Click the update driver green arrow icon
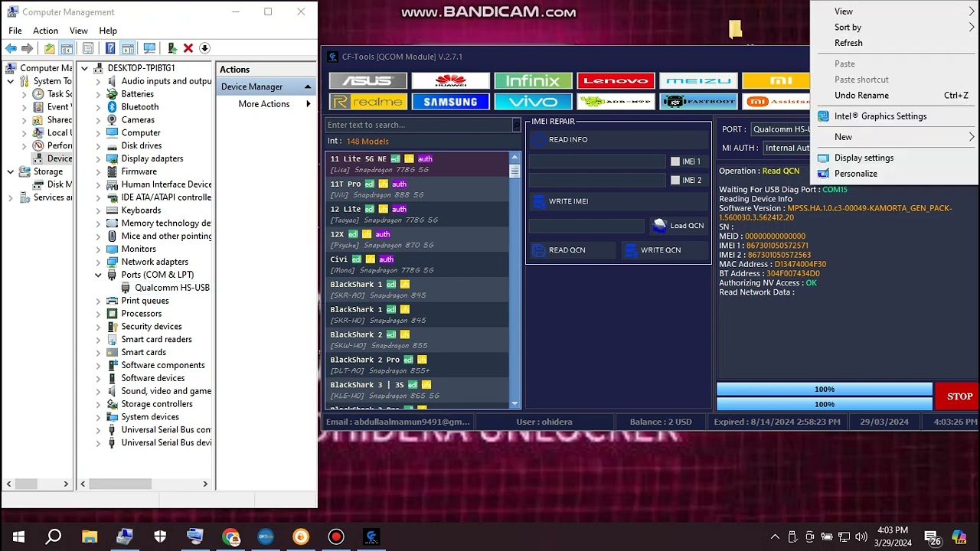 [171, 48]
